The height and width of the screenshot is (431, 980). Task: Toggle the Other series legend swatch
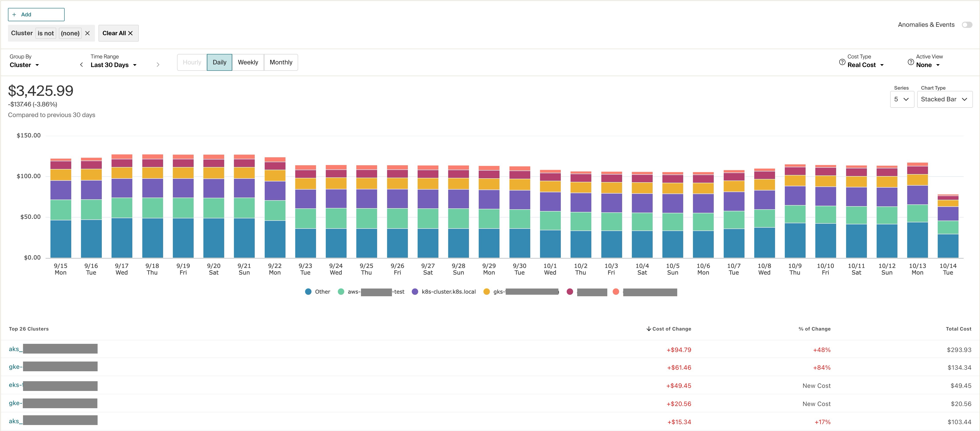tap(308, 292)
